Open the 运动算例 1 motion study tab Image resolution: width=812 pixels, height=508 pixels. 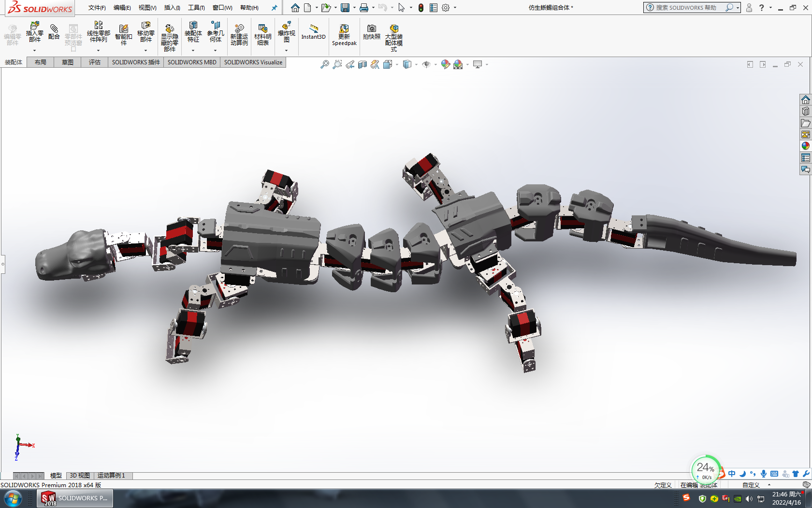pos(111,476)
